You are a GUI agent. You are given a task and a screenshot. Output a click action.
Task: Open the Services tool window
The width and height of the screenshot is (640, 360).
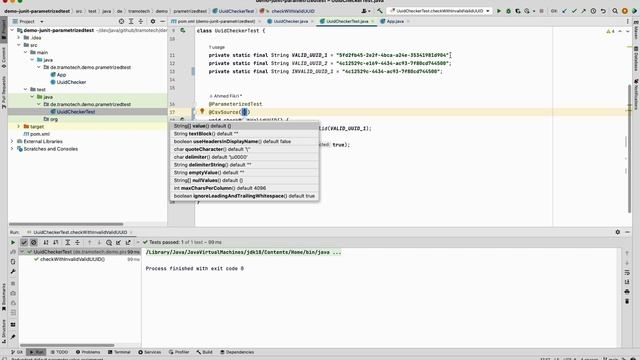[150, 352]
